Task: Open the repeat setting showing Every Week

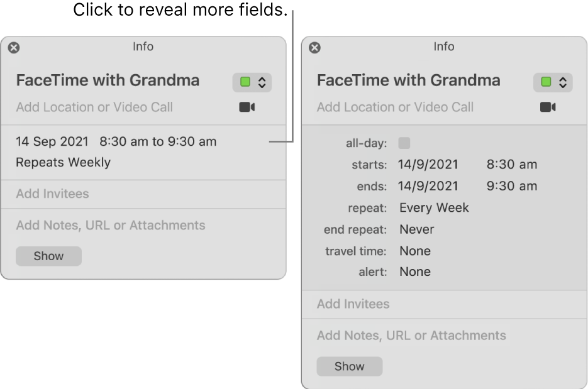Action: coord(433,207)
